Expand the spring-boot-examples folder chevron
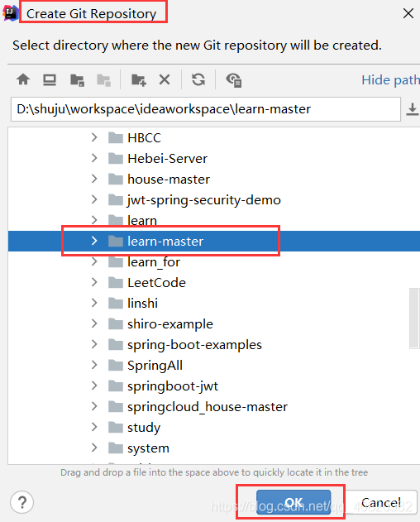420x522 pixels. [x=94, y=344]
